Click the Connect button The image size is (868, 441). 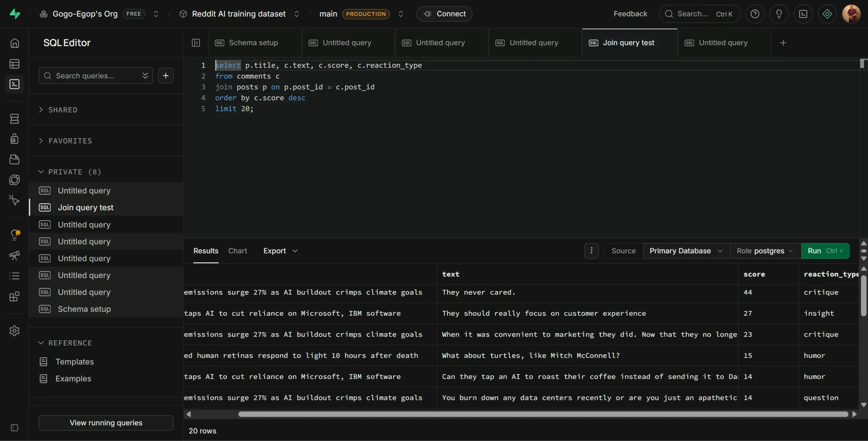click(444, 14)
